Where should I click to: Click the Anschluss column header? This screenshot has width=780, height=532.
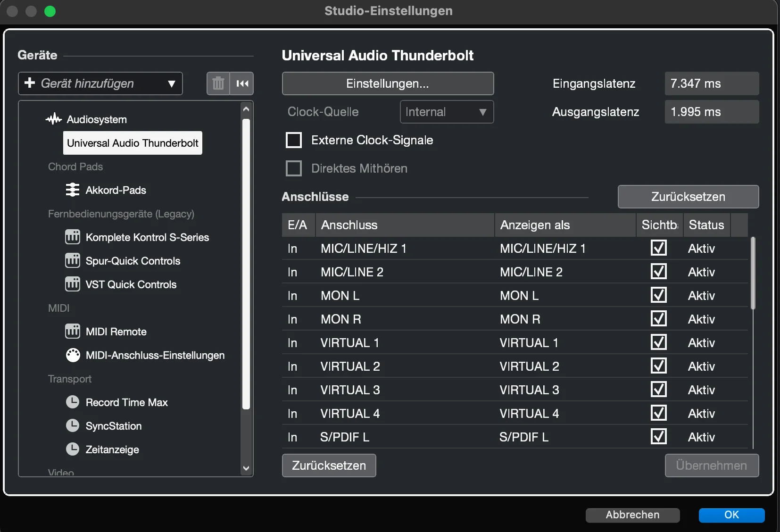coord(405,225)
